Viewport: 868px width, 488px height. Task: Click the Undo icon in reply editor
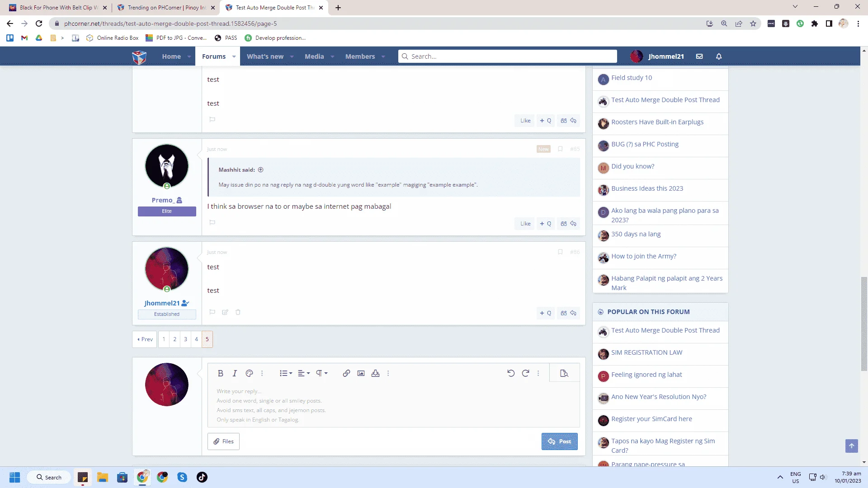[x=511, y=373]
